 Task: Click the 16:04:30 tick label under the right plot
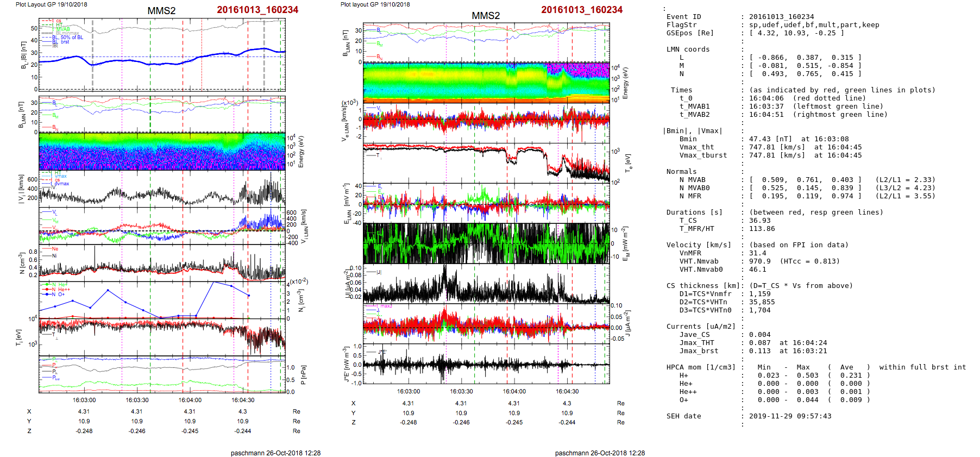pyautogui.click(x=567, y=391)
